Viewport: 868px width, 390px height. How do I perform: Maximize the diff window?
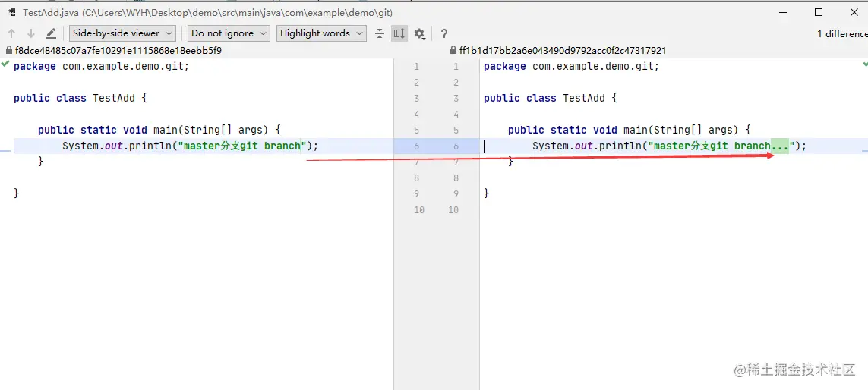(x=819, y=12)
